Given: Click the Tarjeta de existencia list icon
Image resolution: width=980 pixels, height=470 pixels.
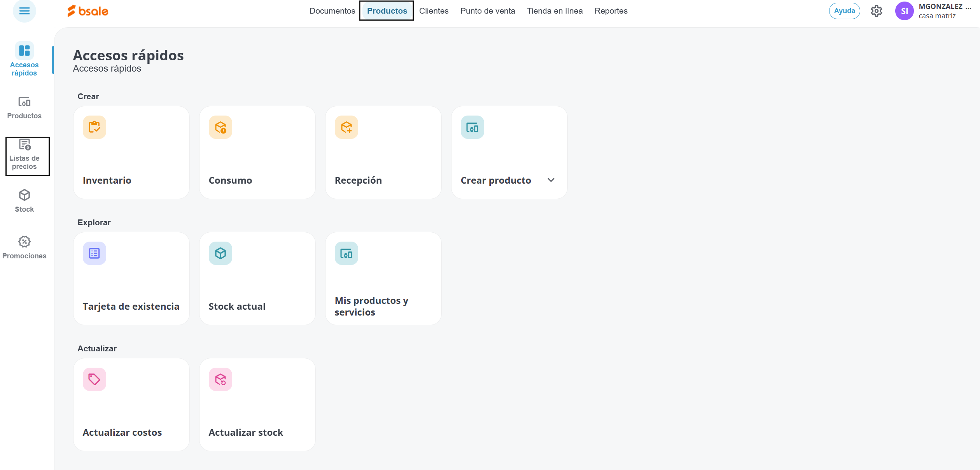Looking at the screenshot, I should (x=94, y=253).
